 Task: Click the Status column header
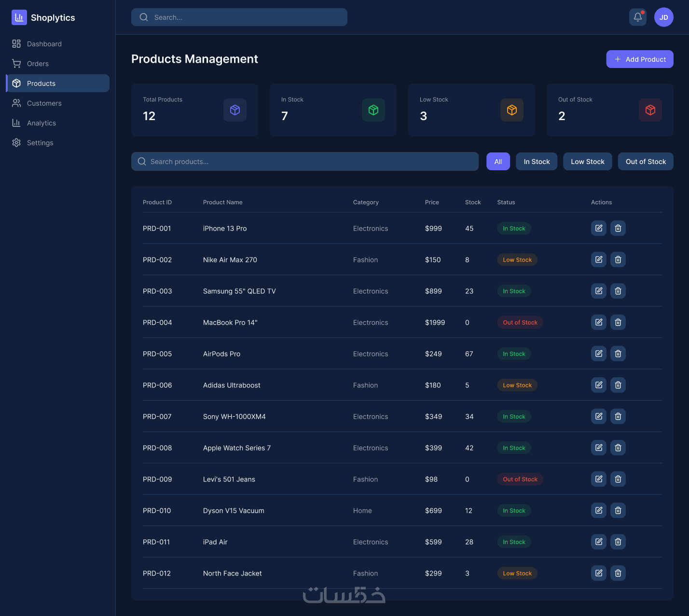point(506,203)
